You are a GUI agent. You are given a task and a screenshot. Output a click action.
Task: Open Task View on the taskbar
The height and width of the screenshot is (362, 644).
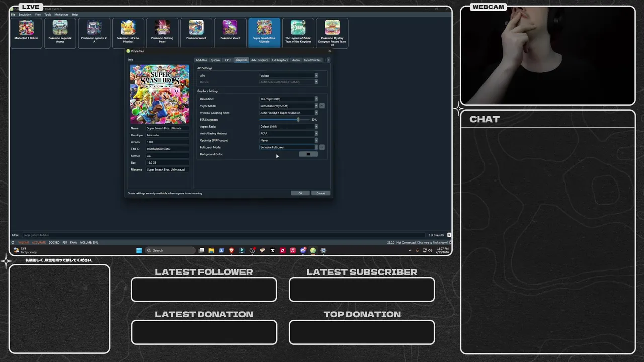pos(201,250)
